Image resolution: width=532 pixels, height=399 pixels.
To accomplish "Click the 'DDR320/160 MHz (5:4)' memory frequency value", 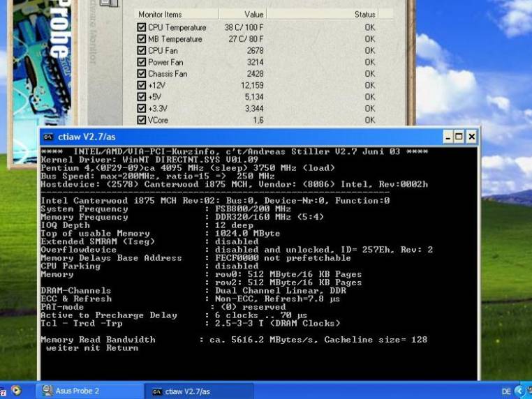I will (x=269, y=217).
